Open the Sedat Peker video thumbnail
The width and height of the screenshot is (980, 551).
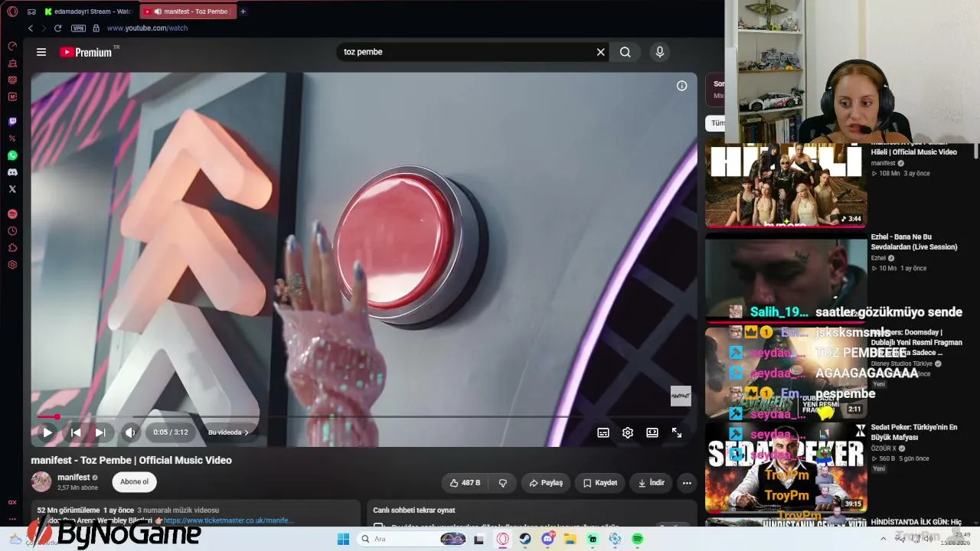pos(786,467)
